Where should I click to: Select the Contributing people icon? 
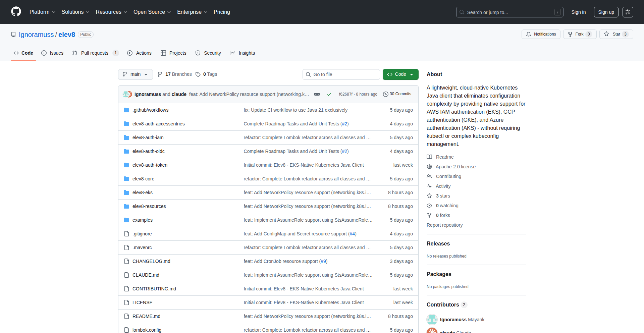click(429, 176)
